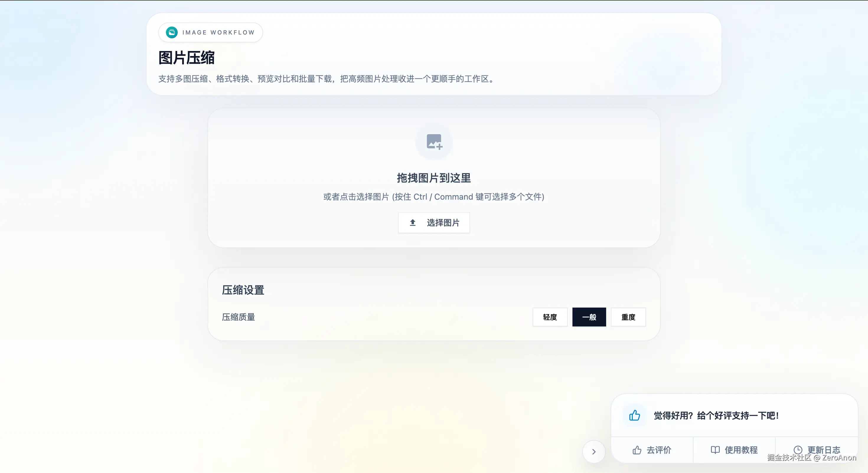
Task: Click the upload arrow icon beside 选择图片
Action: (412, 223)
